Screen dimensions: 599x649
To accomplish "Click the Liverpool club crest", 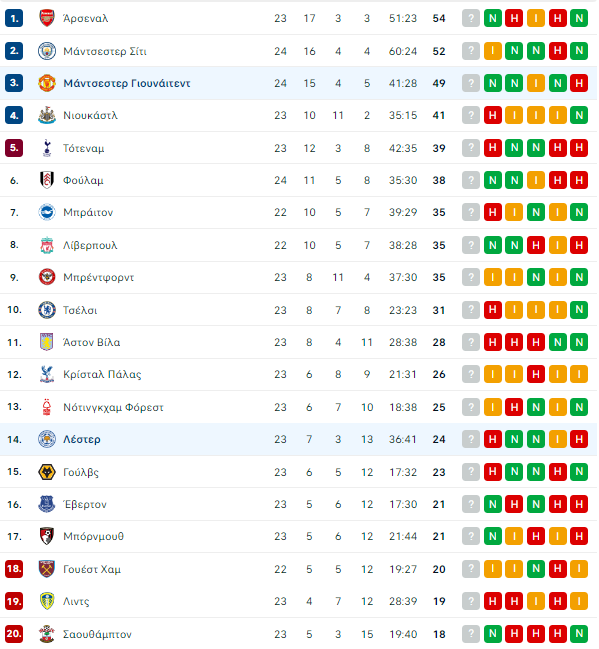I will [47, 245].
